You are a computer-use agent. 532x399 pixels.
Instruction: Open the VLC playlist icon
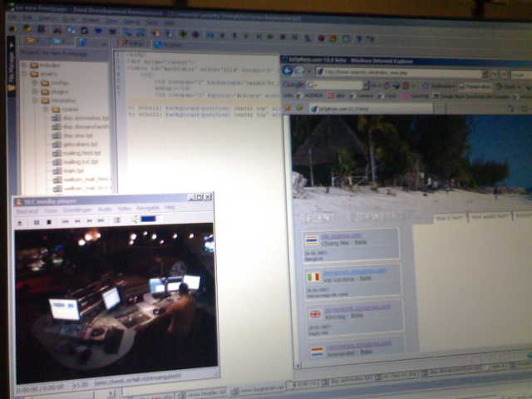pos(116,220)
